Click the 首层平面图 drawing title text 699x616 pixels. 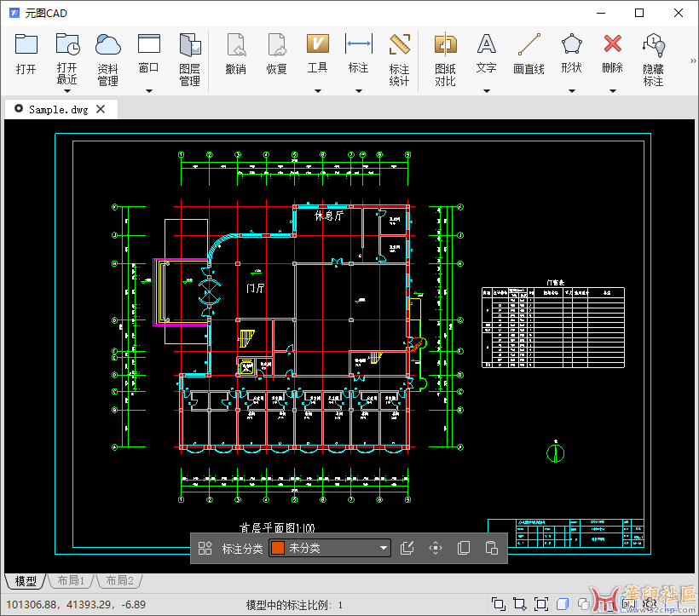pos(277,527)
